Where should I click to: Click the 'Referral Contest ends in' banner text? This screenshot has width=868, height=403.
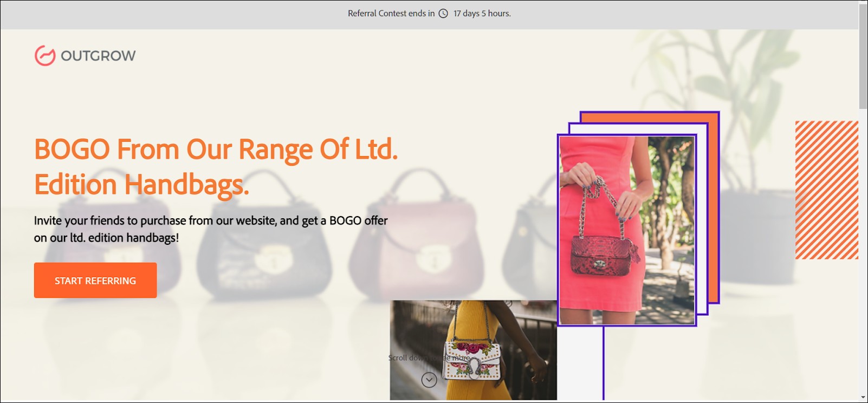click(391, 14)
